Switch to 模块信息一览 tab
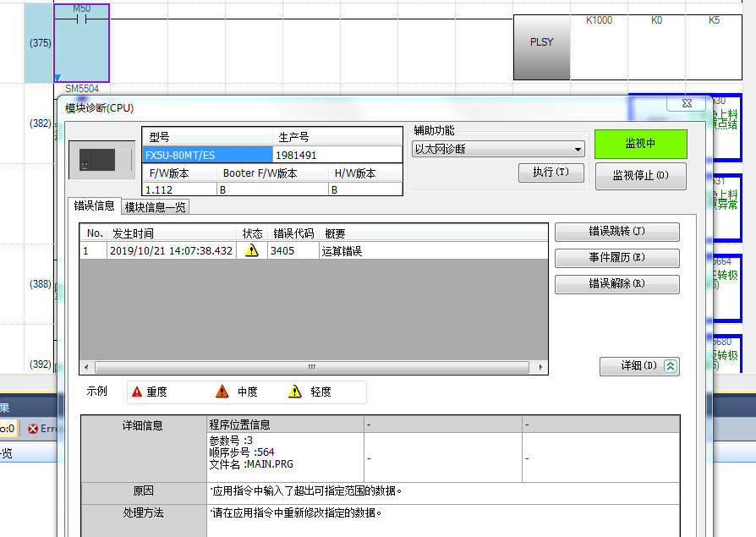Screen dimensions: 756x537 click(156, 206)
